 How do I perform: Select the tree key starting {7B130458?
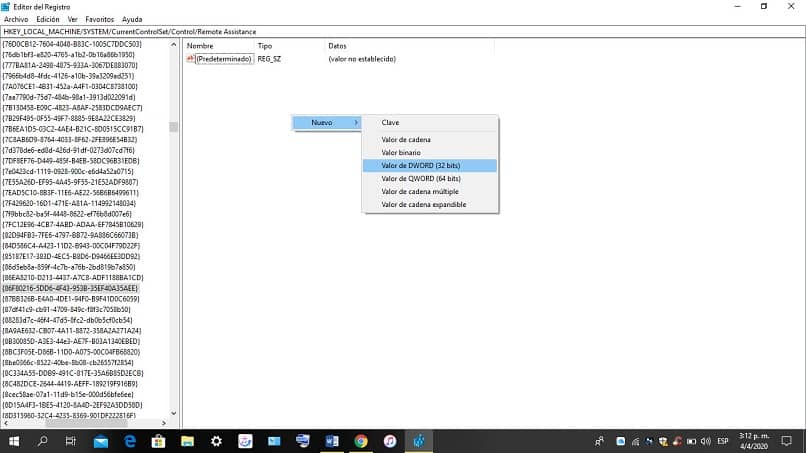coord(72,107)
